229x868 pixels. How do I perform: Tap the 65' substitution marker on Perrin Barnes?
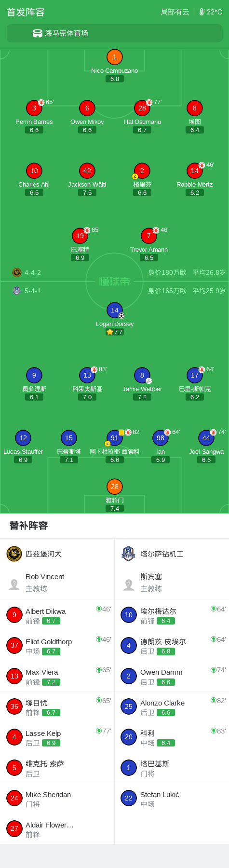click(46, 102)
